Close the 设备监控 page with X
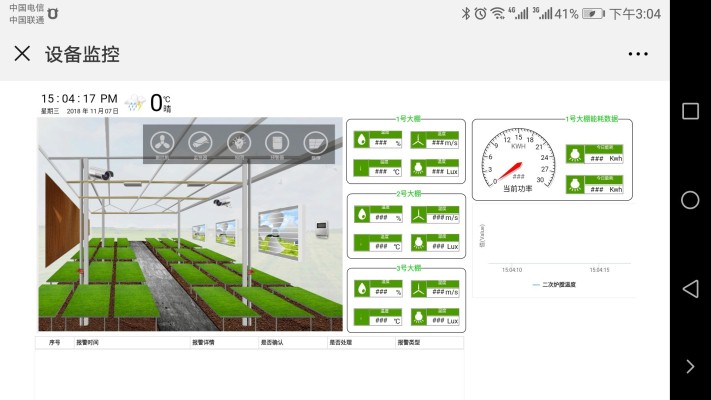 [x=22, y=54]
